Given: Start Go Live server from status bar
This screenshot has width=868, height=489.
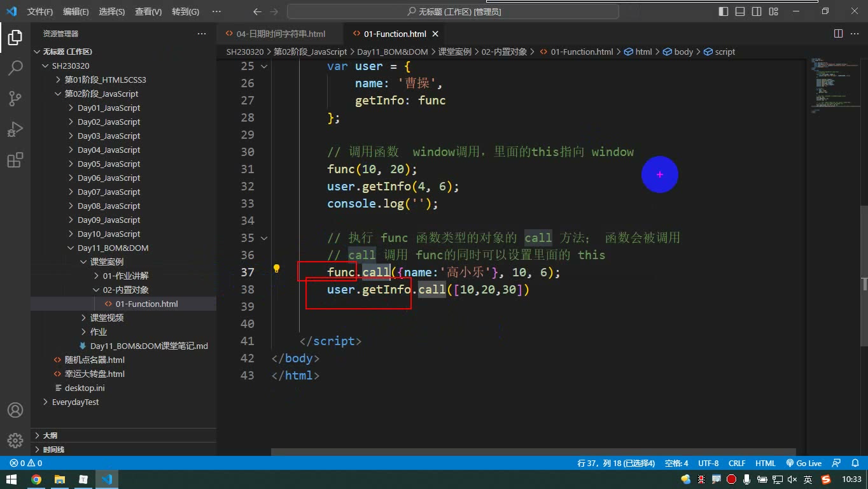Looking at the screenshot, I should (804, 463).
